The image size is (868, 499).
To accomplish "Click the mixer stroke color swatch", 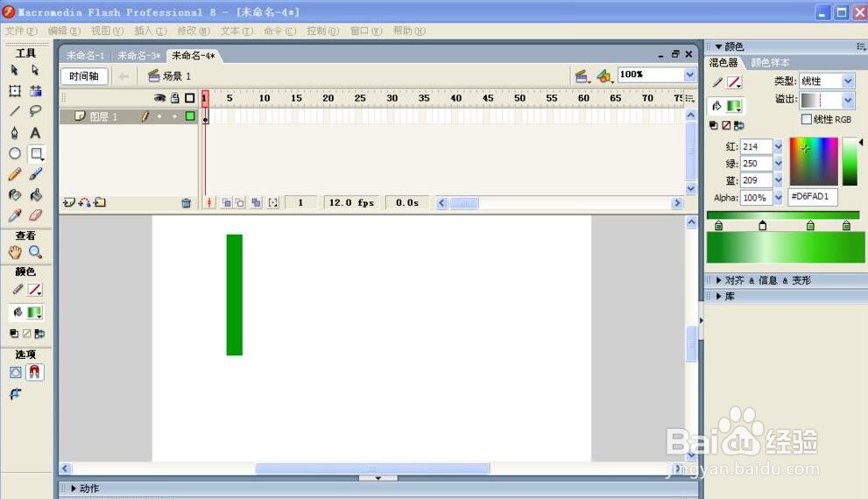I will click(734, 82).
